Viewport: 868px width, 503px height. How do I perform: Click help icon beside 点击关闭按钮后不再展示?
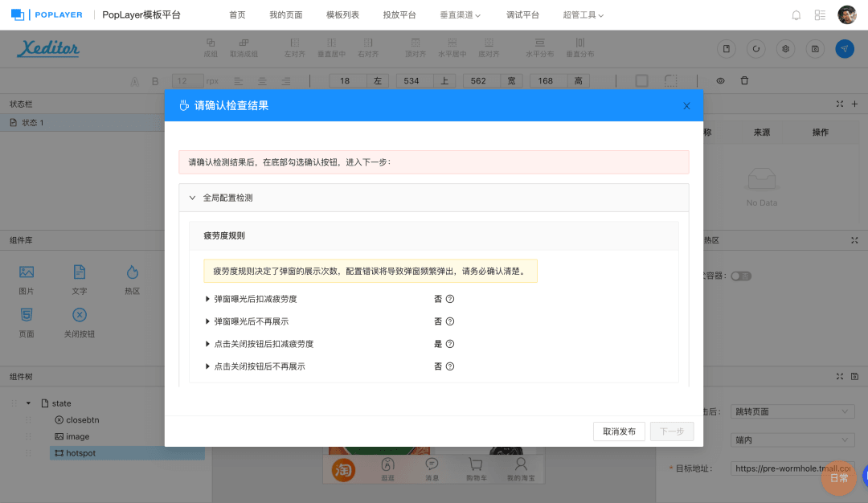pos(450,366)
